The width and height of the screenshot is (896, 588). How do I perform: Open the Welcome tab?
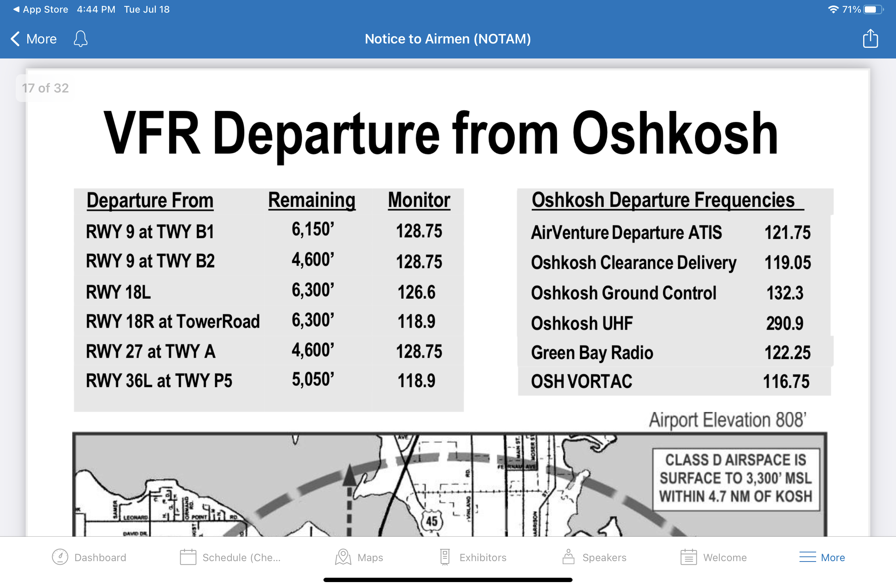click(714, 557)
